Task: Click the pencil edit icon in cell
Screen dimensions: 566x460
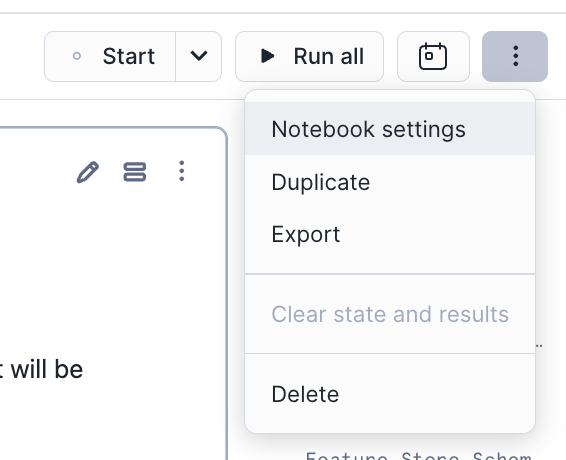Action: pyautogui.click(x=88, y=172)
